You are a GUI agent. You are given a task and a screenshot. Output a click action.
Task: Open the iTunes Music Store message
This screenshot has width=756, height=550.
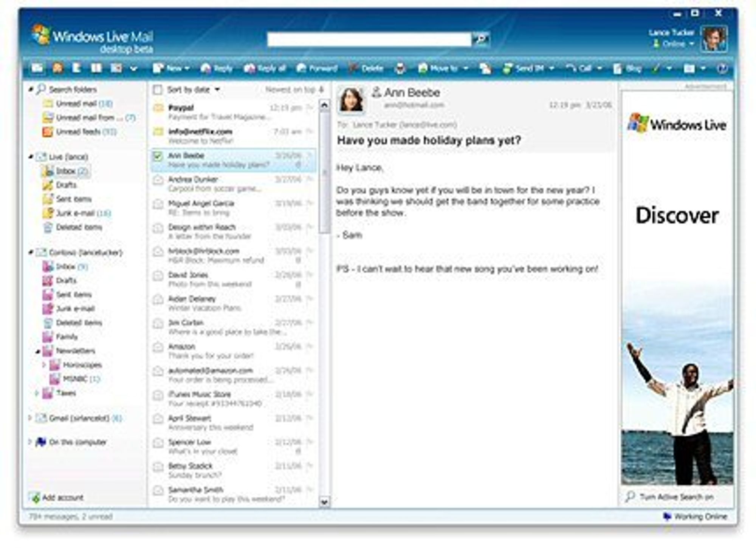point(233,399)
